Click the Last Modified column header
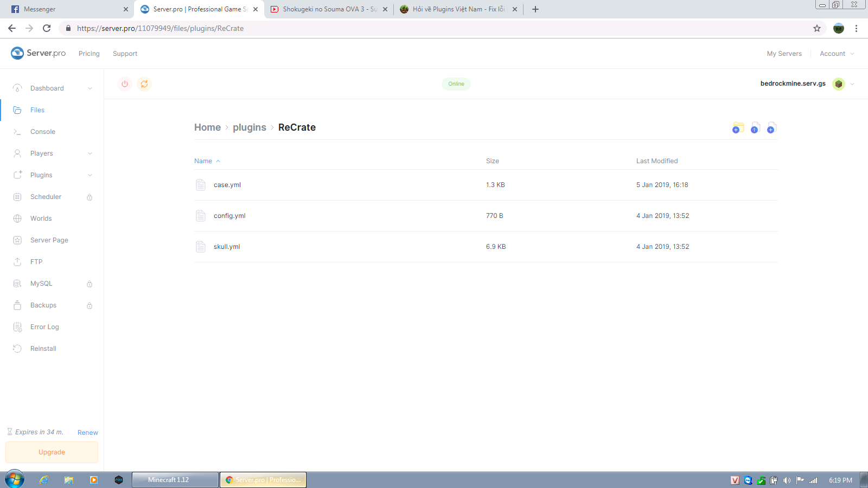The height and width of the screenshot is (488, 868). click(x=657, y=161)
